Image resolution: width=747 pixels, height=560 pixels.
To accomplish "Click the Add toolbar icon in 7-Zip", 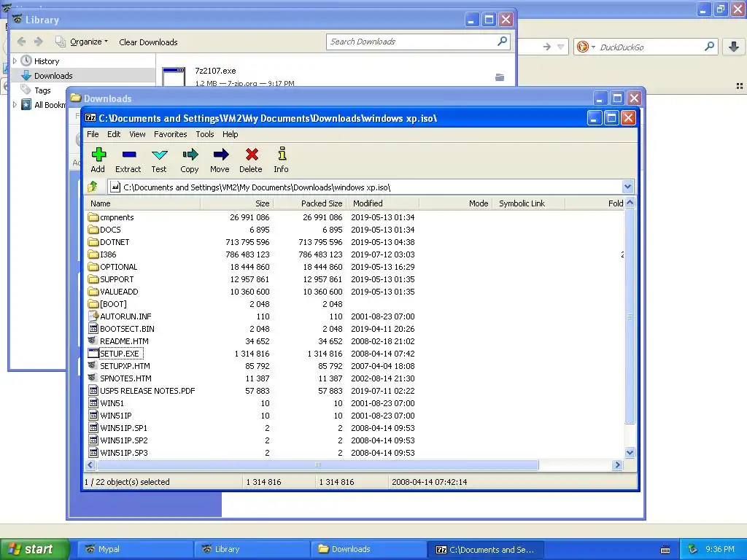I will click(98, 155).
